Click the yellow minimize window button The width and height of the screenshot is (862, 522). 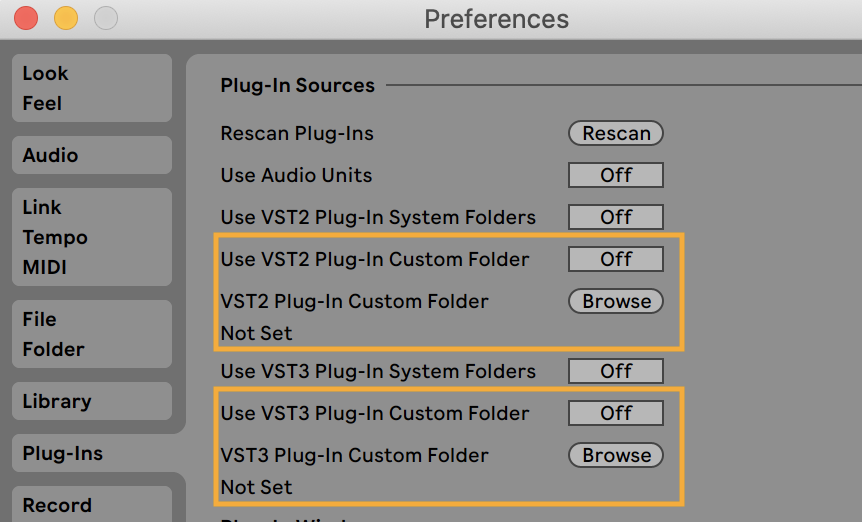pos(65,18)
